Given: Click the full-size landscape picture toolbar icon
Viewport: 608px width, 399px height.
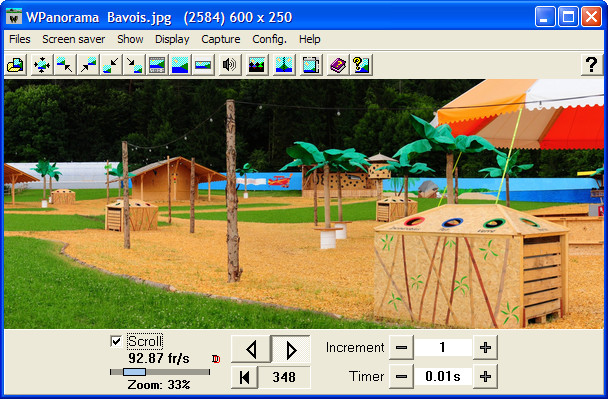Looking at the screenshot, I should pyautogui.click(x=180, y=65).
